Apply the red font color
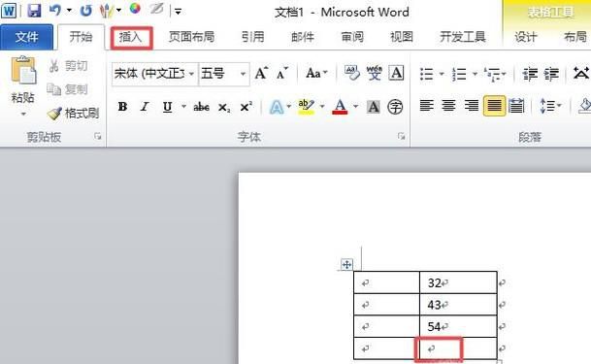This screenshot has height=364, width=591. 340,107
